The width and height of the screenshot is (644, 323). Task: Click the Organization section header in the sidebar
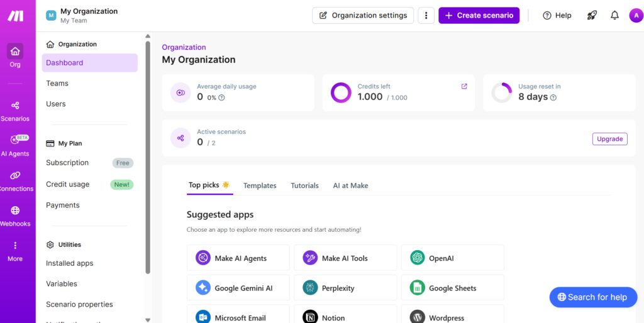click(x=72, y=44)
